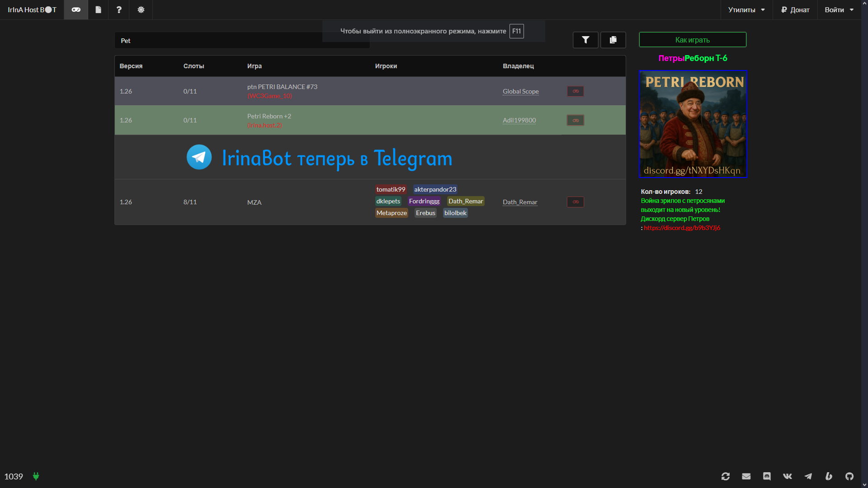Screen dimensions: 868x488
Task: Click the link icon for MZA game
Action: 576,202
